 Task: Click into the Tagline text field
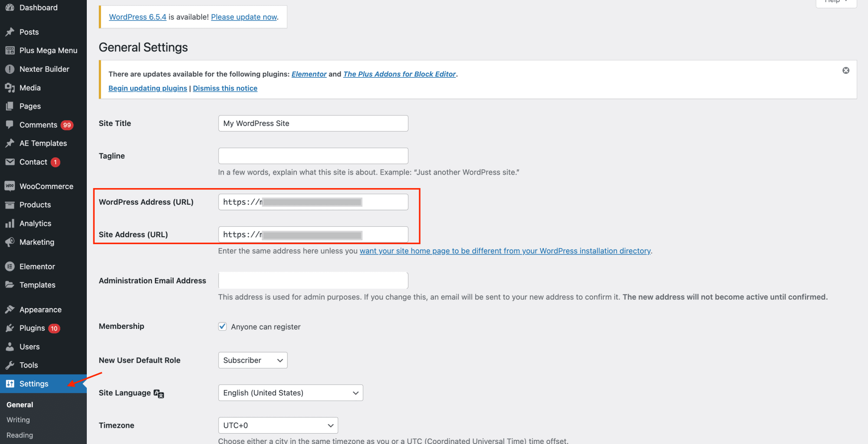(313, 156)
